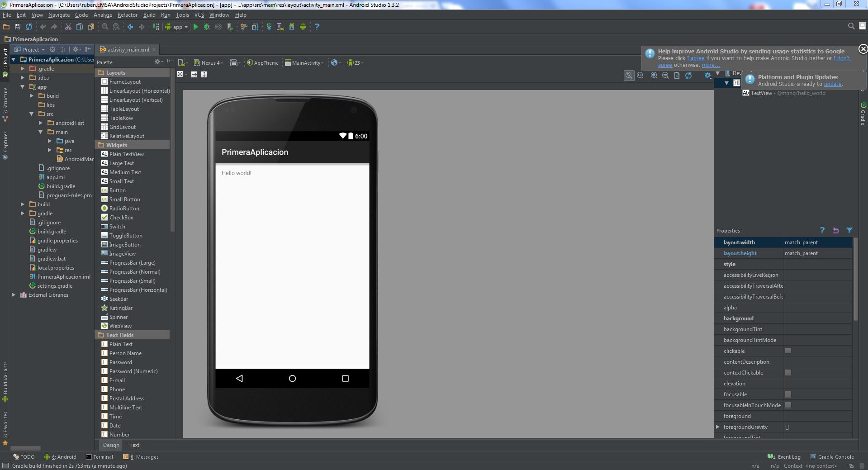This screenshot has width=868, height=470.
Task: Toggle the clickable property checkbox
Action: coord(788,351)
